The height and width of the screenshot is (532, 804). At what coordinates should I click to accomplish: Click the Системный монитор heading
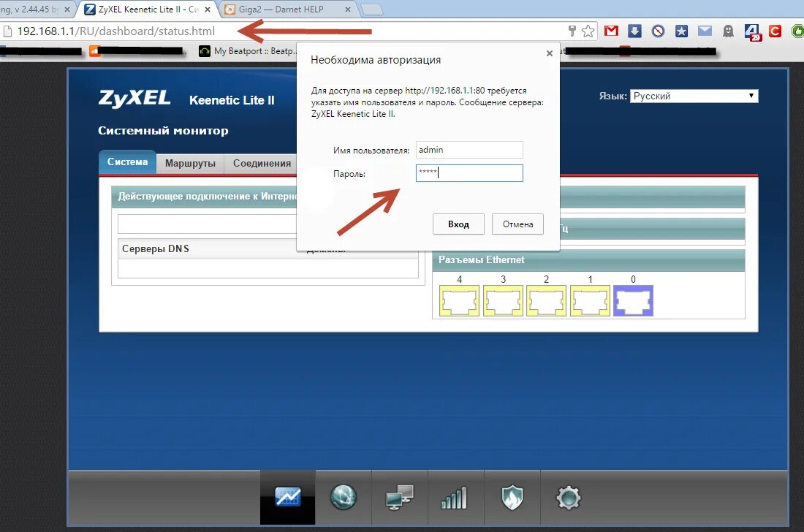tap(163, 131)
